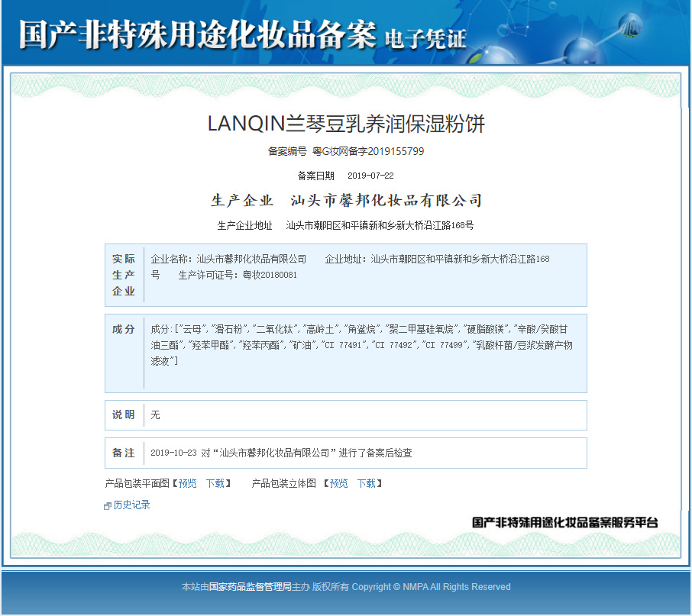Click the banner title 国产非特殊用途化妆品备案
Image resolution: width=692 pixels, height=616 pixels.
[x=197, y=34]
